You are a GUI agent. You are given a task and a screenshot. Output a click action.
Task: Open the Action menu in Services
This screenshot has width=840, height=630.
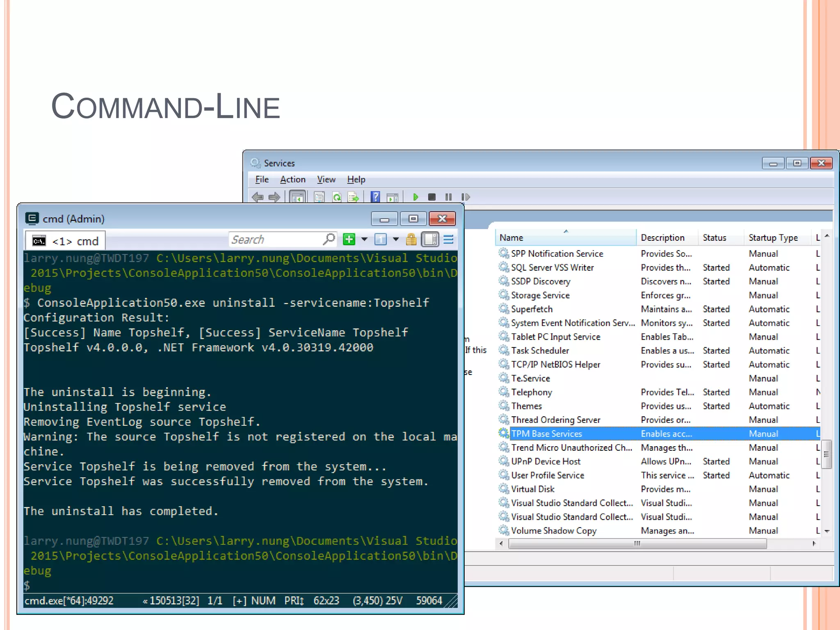(x=293, y=179)
